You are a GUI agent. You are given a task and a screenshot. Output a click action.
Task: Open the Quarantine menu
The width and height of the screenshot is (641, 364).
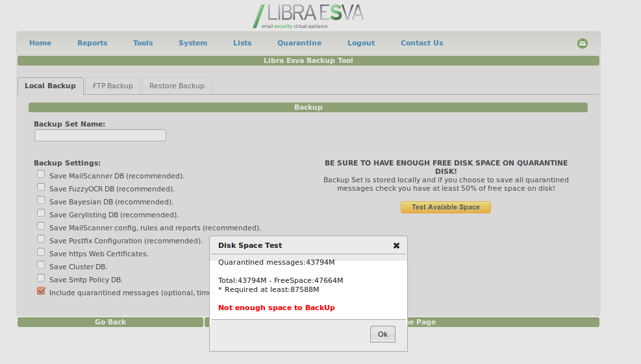(299, 43)
